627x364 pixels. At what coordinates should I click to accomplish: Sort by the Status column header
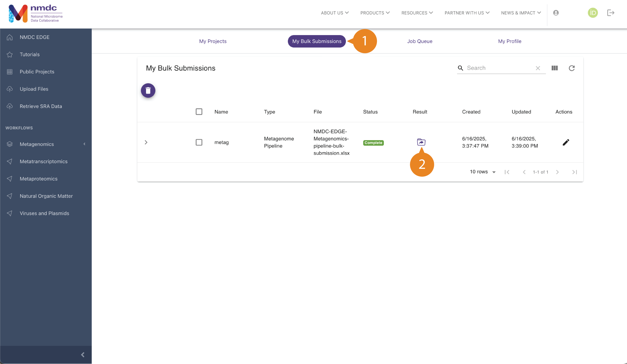[x=370, y=112]
